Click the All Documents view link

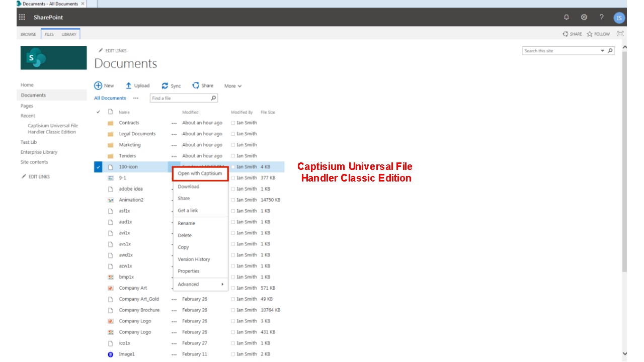coord(110,98)
